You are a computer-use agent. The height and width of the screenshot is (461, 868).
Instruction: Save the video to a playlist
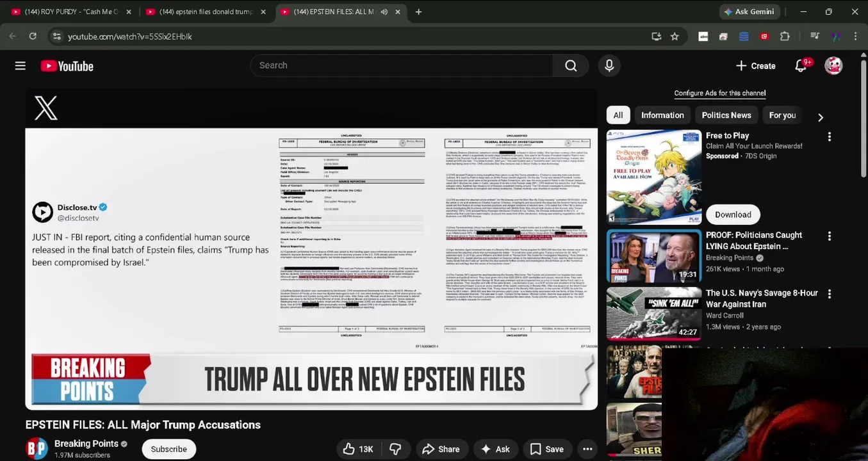(546, 449)
